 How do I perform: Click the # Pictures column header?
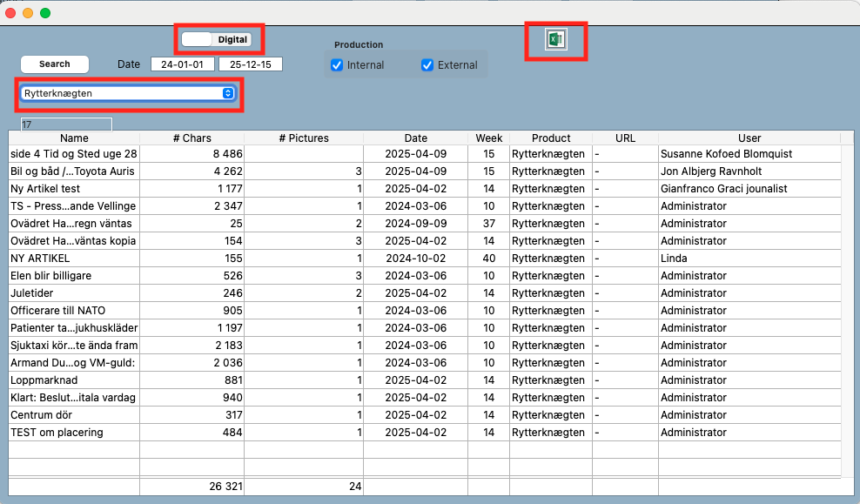[304, 138]
